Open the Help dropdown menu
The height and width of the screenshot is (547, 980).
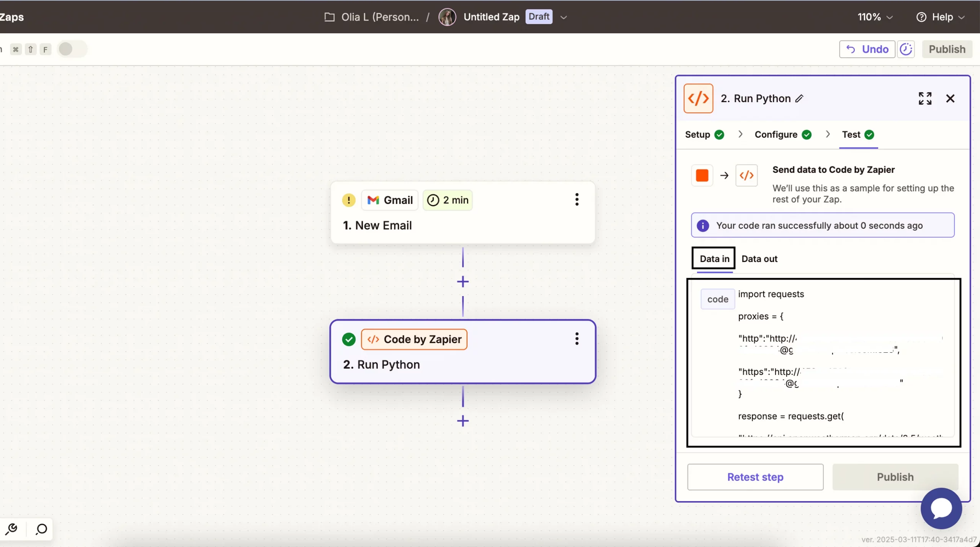point(940,17)
